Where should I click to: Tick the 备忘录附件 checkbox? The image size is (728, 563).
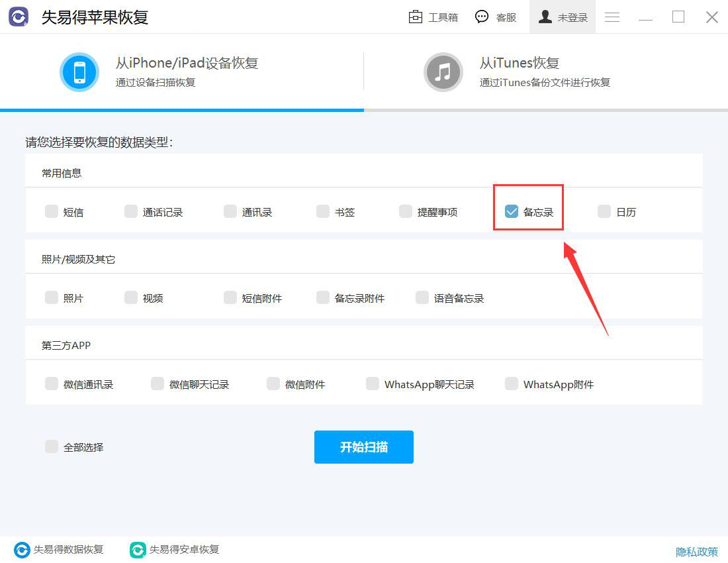[x=323, y=297]
